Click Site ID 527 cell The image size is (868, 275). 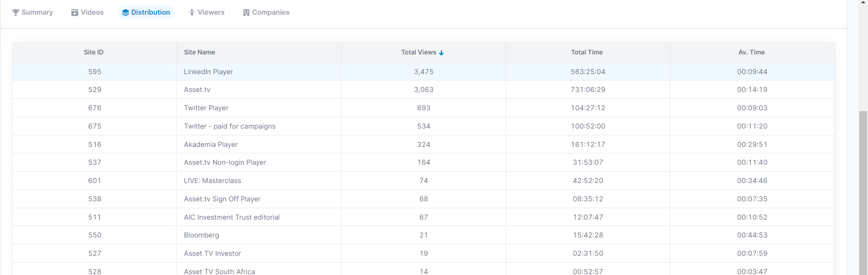(x=95, y=253)
